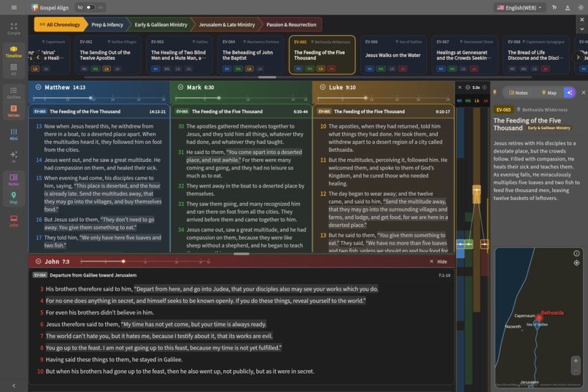Open EV-067 Healings at Gennesaret card
588x392 pixels.
464,55
